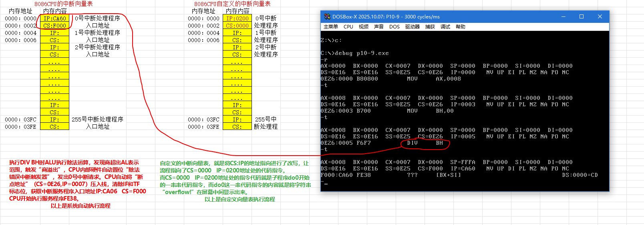Select the 255号中 cell in custom table

(266, 120)
